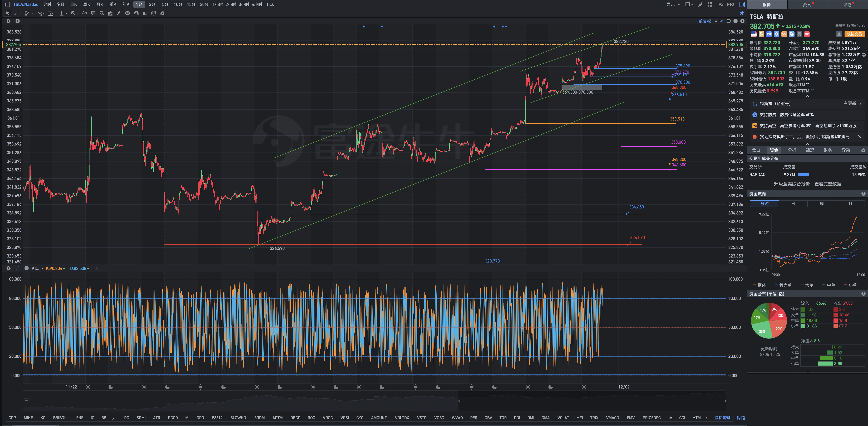Image resolution: width=868 pixels, height=426 pixels.
Task: Open quote panel settings gear beside 异动
Action: tap(863, 150)
